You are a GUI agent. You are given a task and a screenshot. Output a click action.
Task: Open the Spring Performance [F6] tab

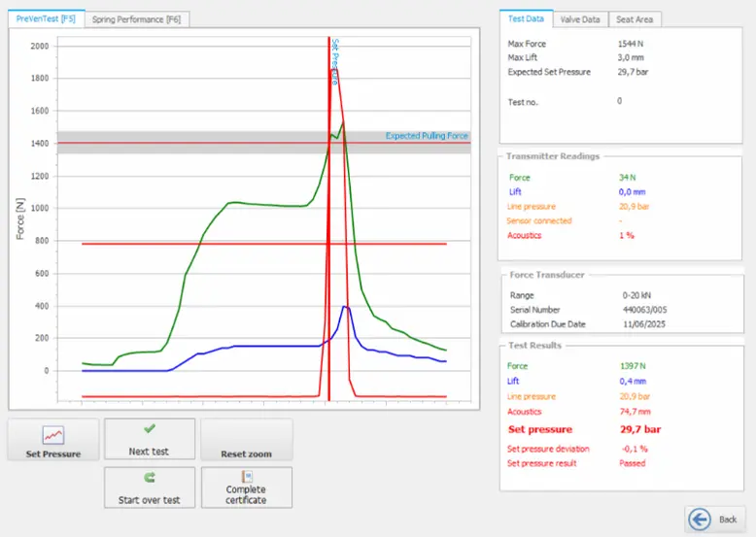point(136,19)
